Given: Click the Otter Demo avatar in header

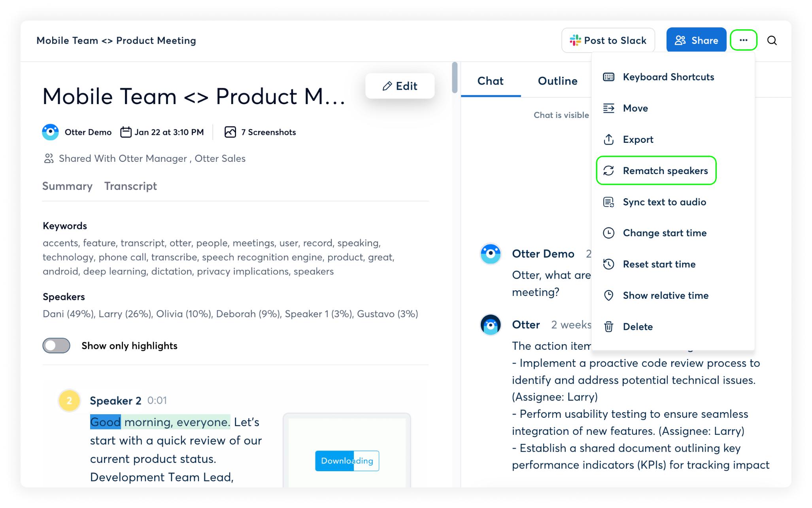Looking at the screenshot, I should [x=50, y=132].
